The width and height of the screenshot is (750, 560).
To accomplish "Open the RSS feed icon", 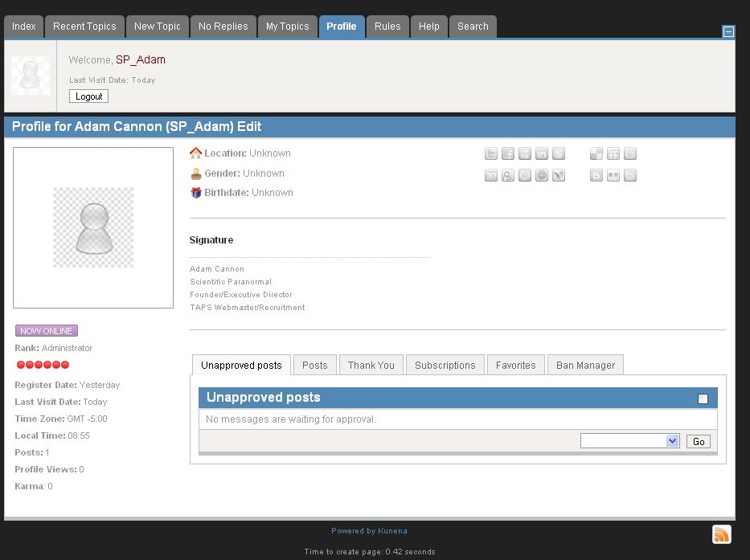I will [721, 534].
